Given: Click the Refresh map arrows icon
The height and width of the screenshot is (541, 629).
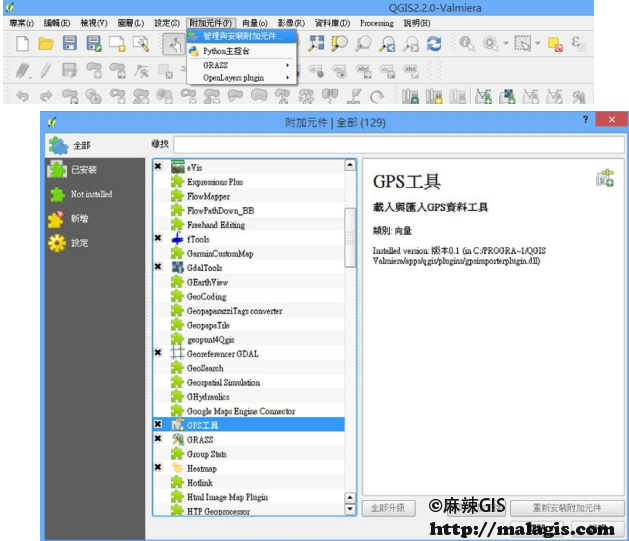Looking at the screenshot, I should pyautogui.click(x=434, y=43).
